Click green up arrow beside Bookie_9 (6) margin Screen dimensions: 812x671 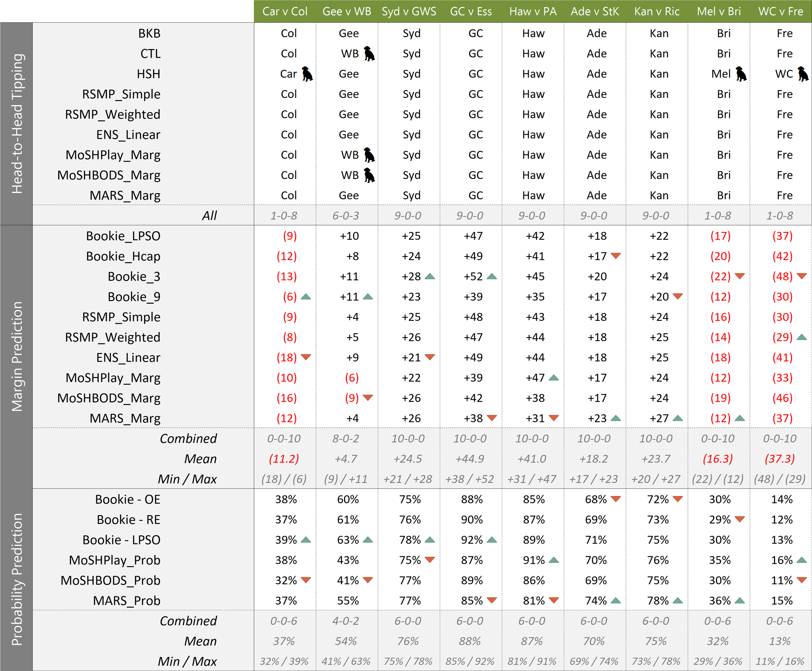click(306, 297)
